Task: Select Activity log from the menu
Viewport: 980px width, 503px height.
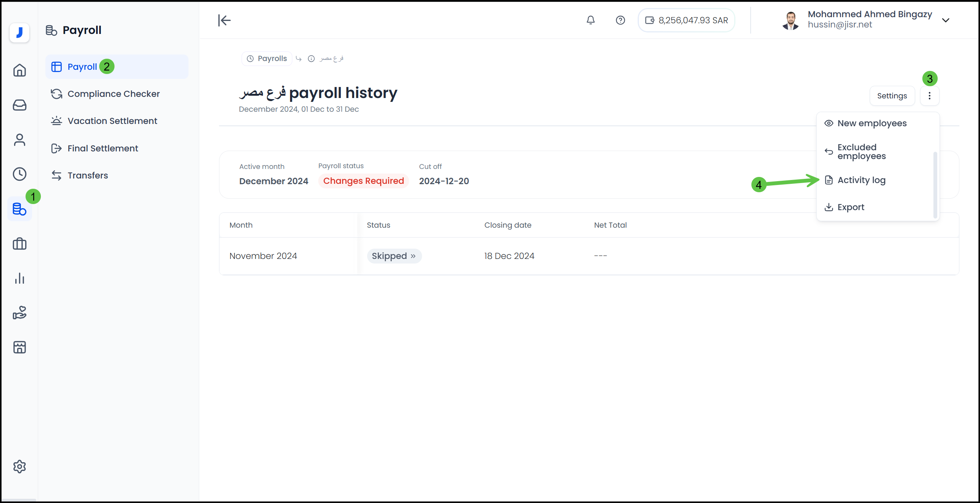Action: pos(862,180)
